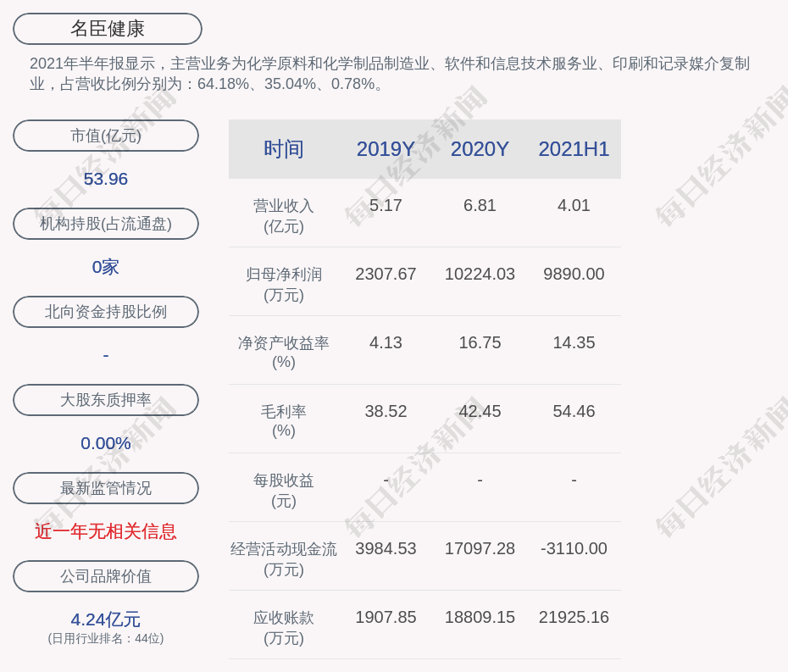The width and height of the screenshot is (788, 672).
Task: Select ROE value 4.13
Action: pyautogui.click(x=386, y=343)
